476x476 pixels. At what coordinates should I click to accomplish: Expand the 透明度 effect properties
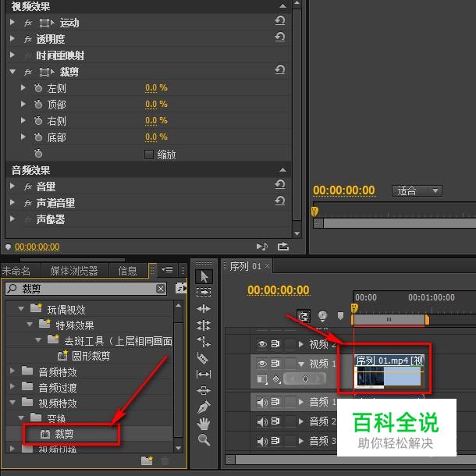[x=12, y=38]
